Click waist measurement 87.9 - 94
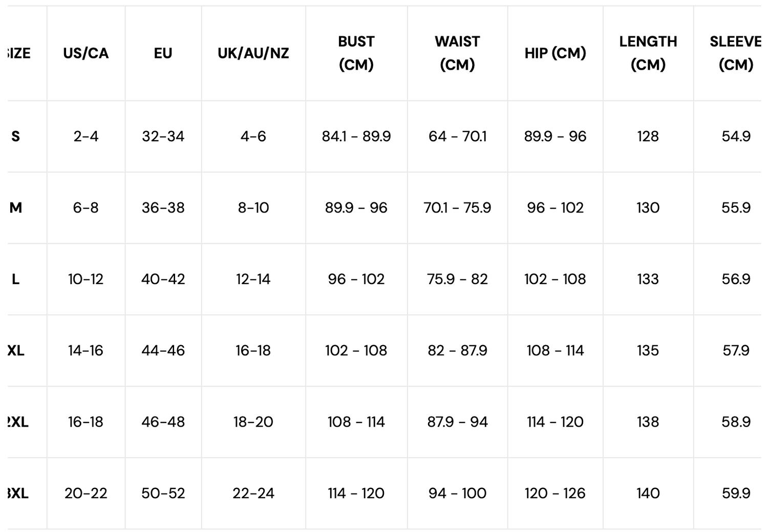 [x=457, y=422]
